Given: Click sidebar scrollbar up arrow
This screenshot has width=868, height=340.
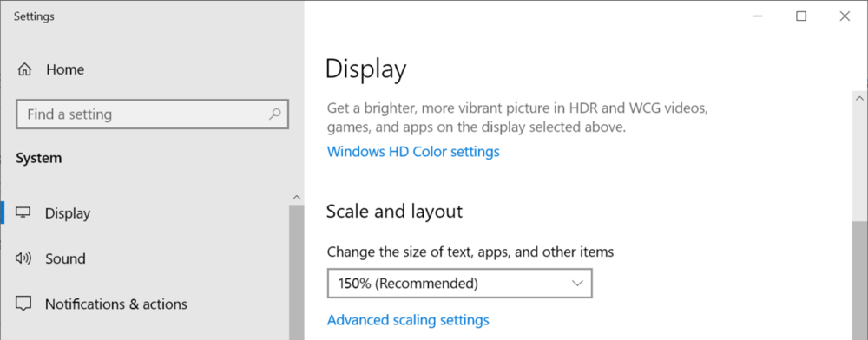Looking at the screenshot, I should click(297, 198).
